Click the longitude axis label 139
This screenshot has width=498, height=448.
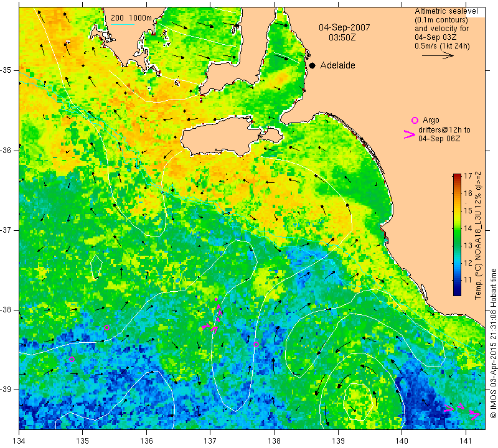338,441
